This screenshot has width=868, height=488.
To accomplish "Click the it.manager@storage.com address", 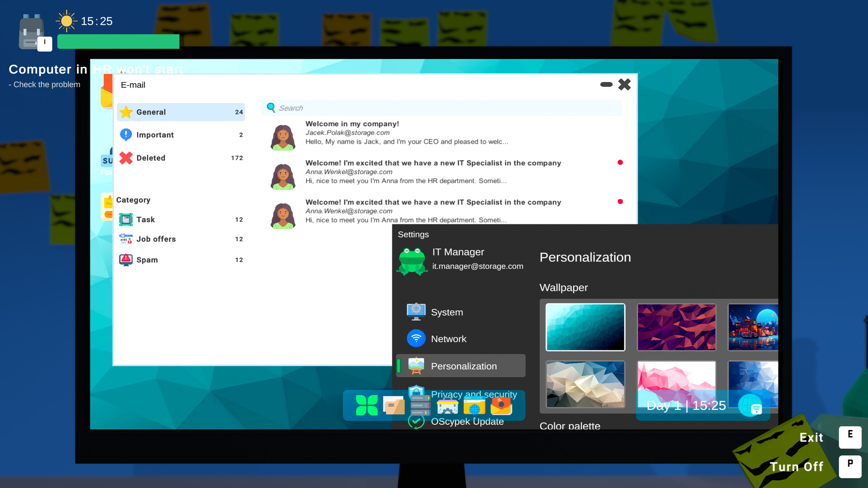I will tap(477, 266).
